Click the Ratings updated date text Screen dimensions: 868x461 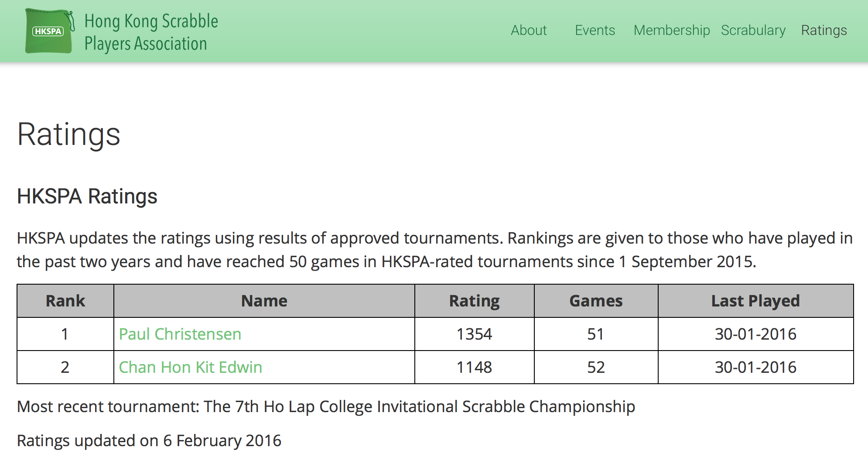click(149, 441)
